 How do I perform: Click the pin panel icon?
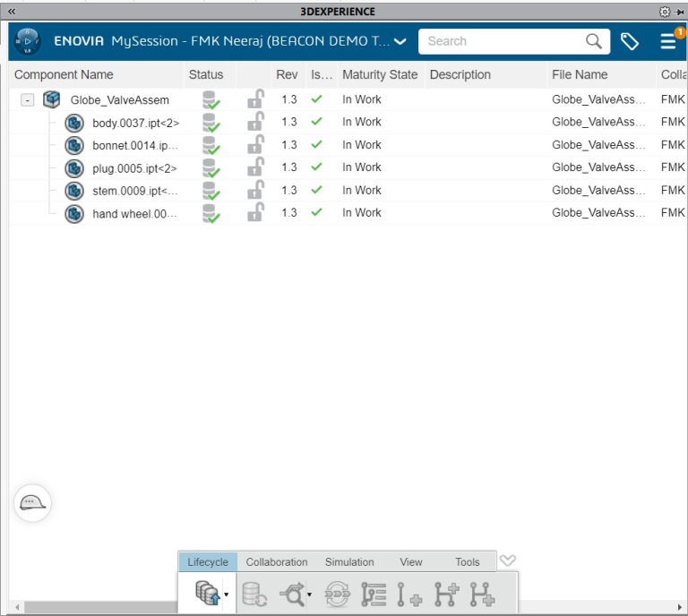pyautogui.click(x=679, y=12)
